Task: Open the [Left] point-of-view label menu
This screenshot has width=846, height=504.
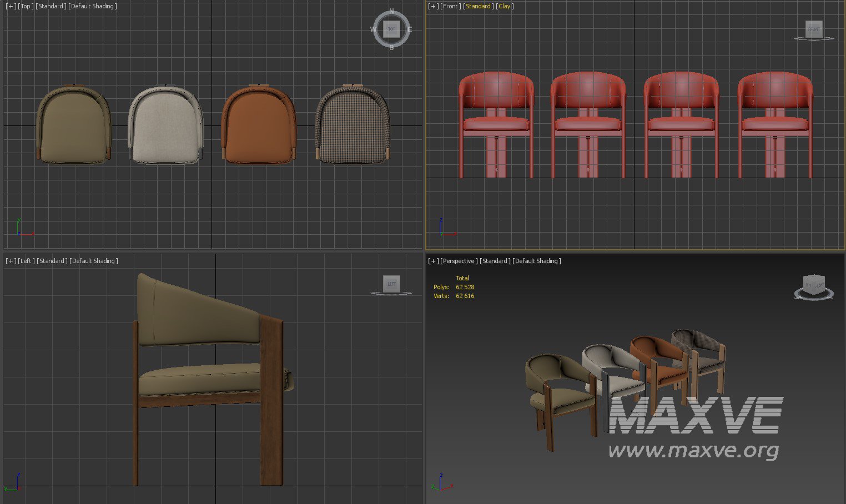Action: [26, 261]
